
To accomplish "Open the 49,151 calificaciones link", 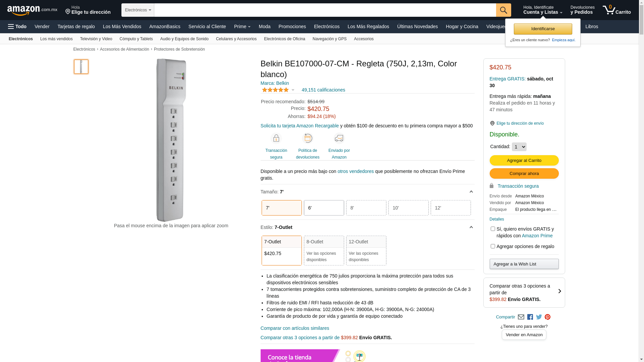I will coord(323,90).
